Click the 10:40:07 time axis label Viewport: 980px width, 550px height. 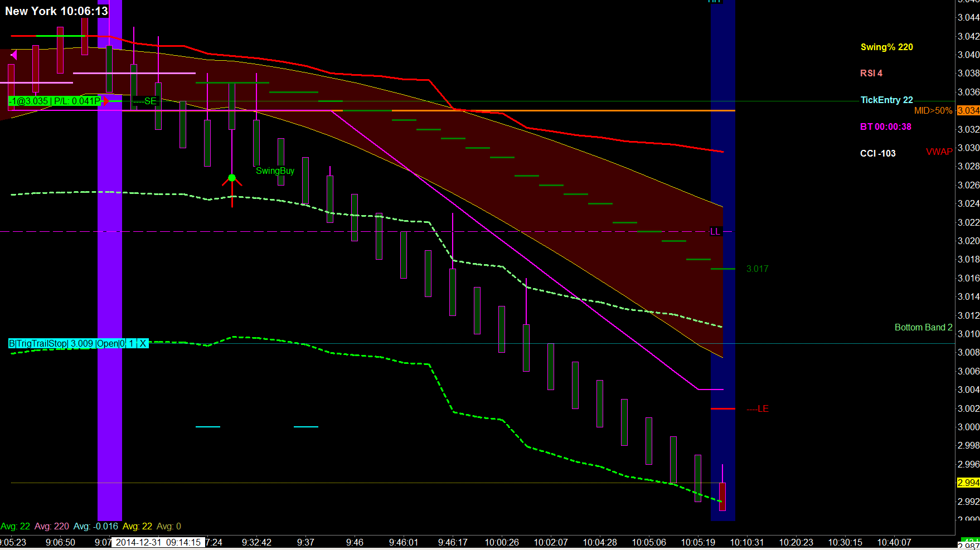click(894, 542)
